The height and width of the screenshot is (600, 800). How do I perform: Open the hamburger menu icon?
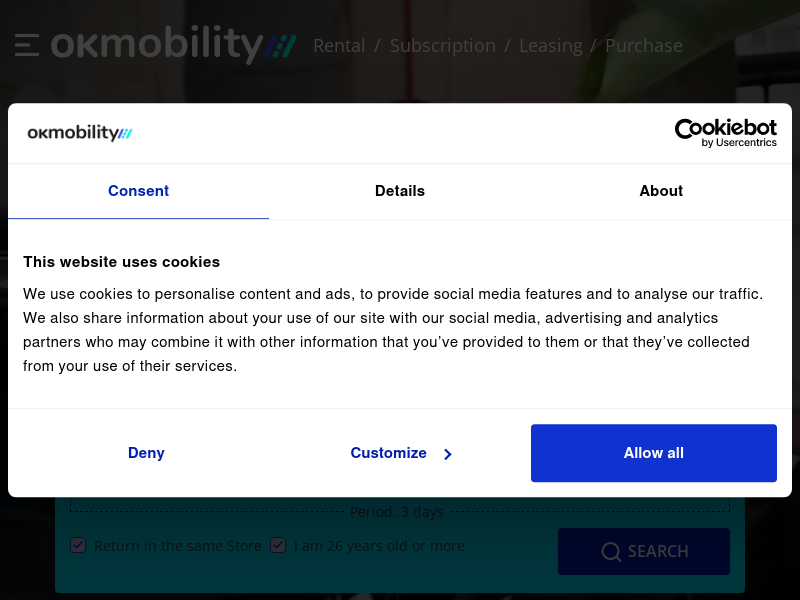click(27, 45)
